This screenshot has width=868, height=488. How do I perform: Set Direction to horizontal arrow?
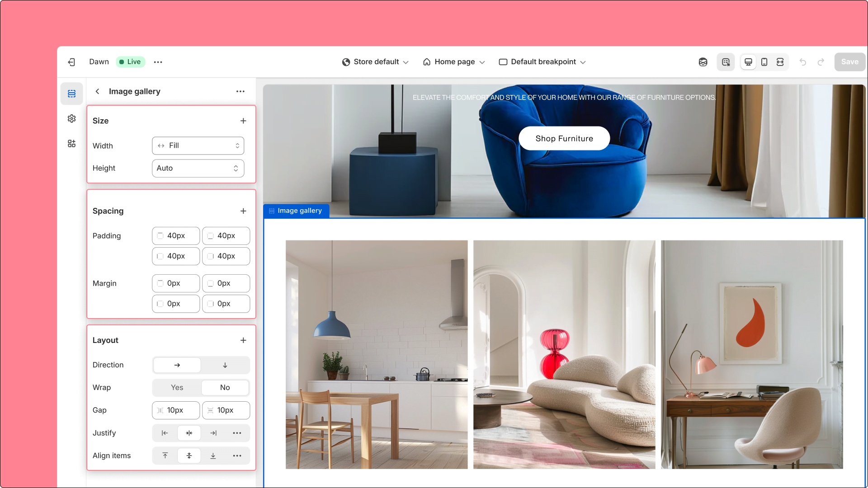point(177,365)
